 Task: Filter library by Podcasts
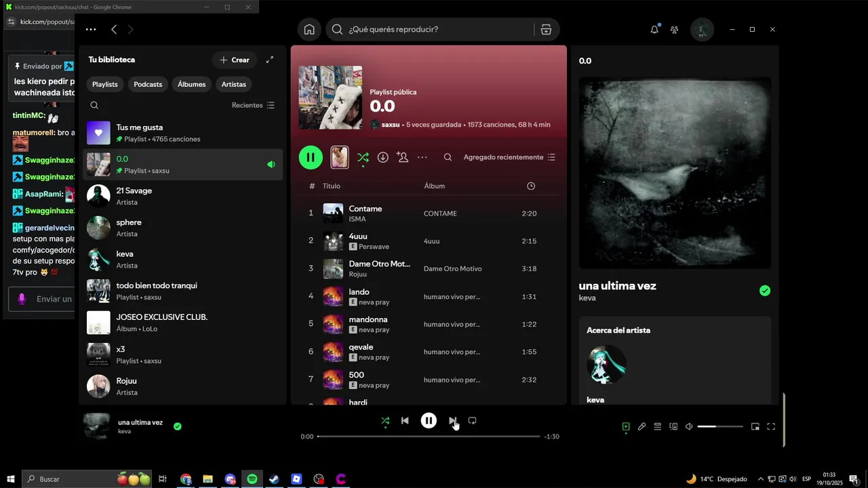[x=148, y=84]
